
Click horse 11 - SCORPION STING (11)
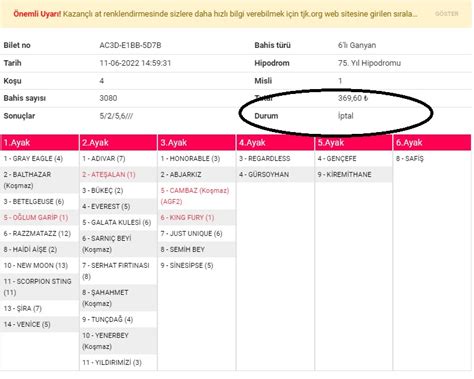click(39, 287)
